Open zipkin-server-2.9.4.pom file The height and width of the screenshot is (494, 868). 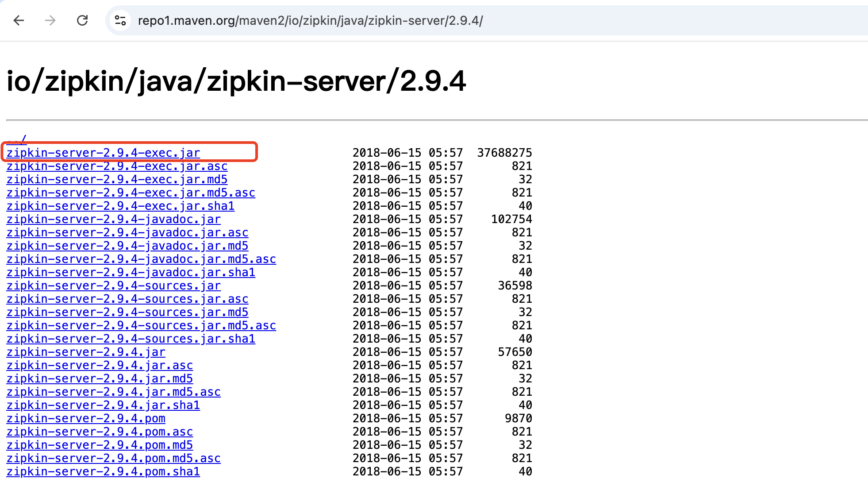pyautogui.click(x=86, y=418)
